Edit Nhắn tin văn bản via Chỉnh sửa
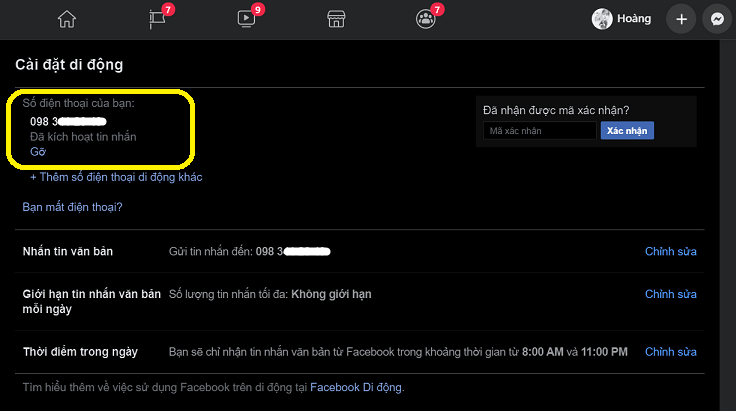736x411 pixels. [x=670, y=251]
